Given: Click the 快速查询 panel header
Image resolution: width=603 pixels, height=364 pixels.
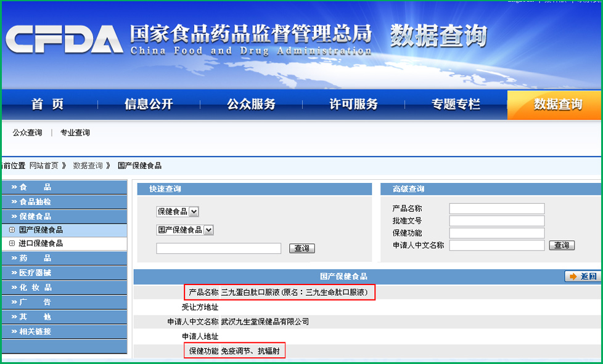Looking at the screenshot, I should tap(255, 189).
